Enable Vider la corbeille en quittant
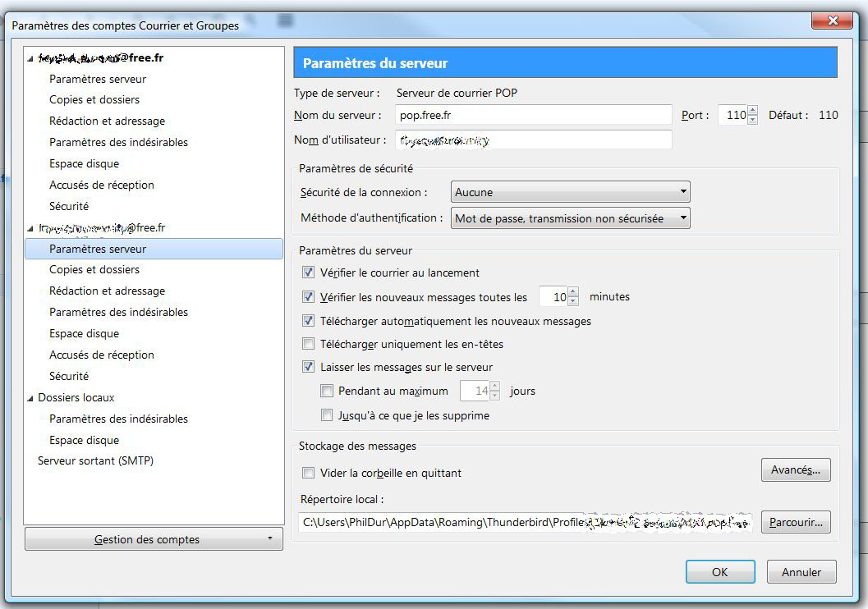This screenshot has height=609, width=868. [308, 473]
